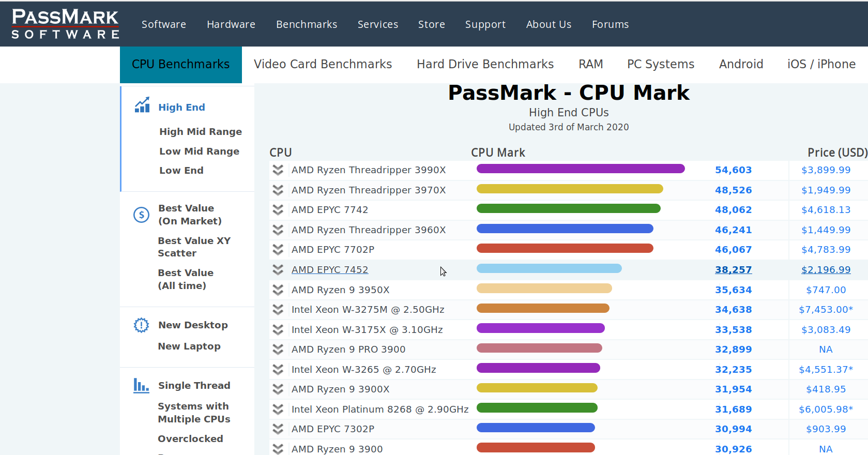Viewport: 868px width, 455px height.
Task: Select the CPU Benchmarks tab
Action: 181,65
